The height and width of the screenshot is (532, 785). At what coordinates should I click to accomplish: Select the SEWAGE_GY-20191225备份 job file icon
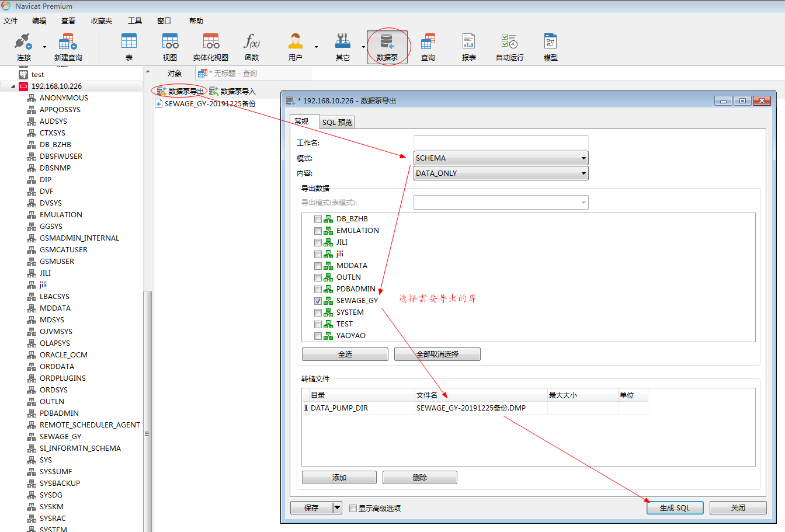158,103
